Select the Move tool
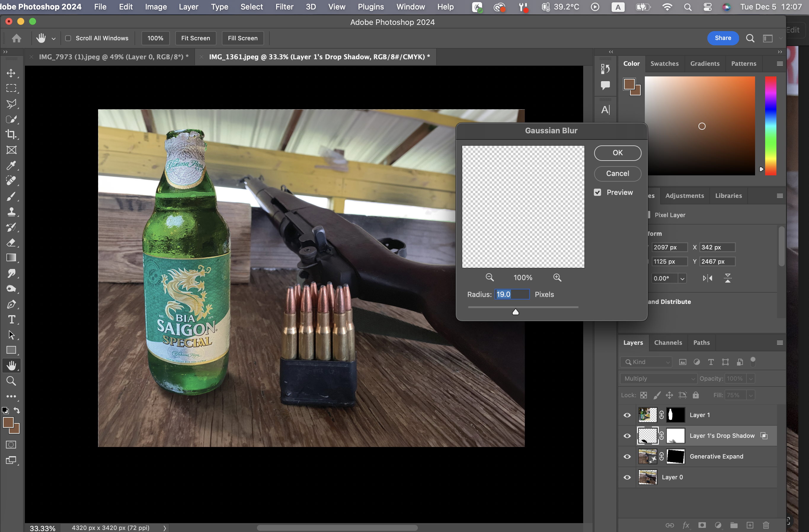The width and height of the screenshot is (809, 532). (11, 73)
